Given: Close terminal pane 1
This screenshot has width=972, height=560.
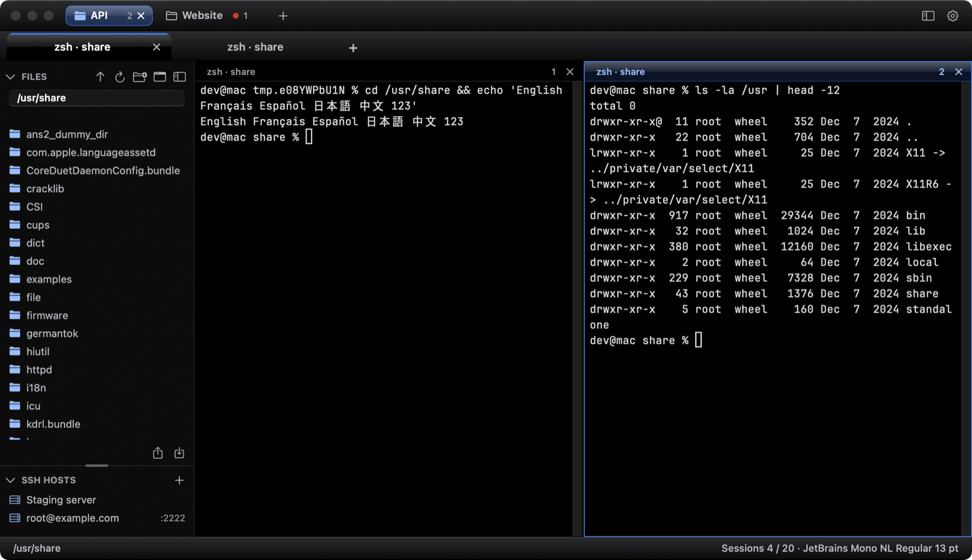Looking at the screenshot, I should (570, 72).
